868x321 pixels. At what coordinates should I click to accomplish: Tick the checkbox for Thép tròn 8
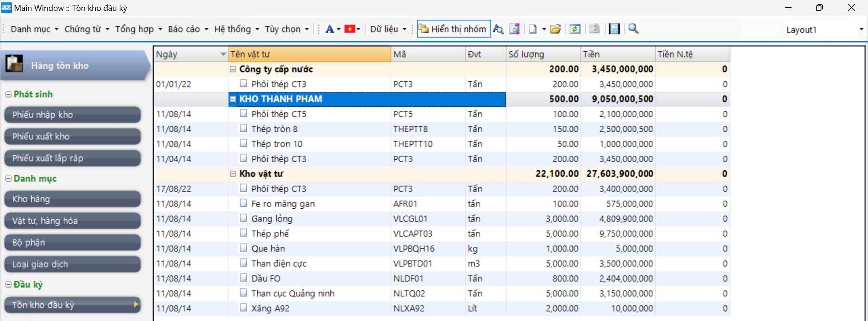point(244,129)
